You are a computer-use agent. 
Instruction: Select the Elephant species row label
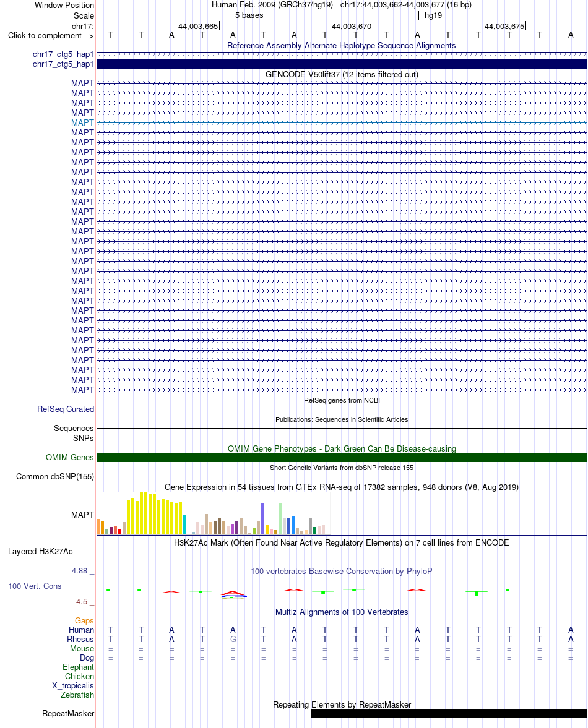78,667
